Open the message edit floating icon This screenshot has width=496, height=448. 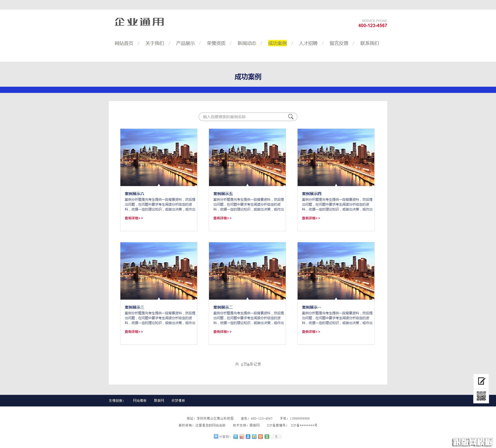[x=481, y=381]
